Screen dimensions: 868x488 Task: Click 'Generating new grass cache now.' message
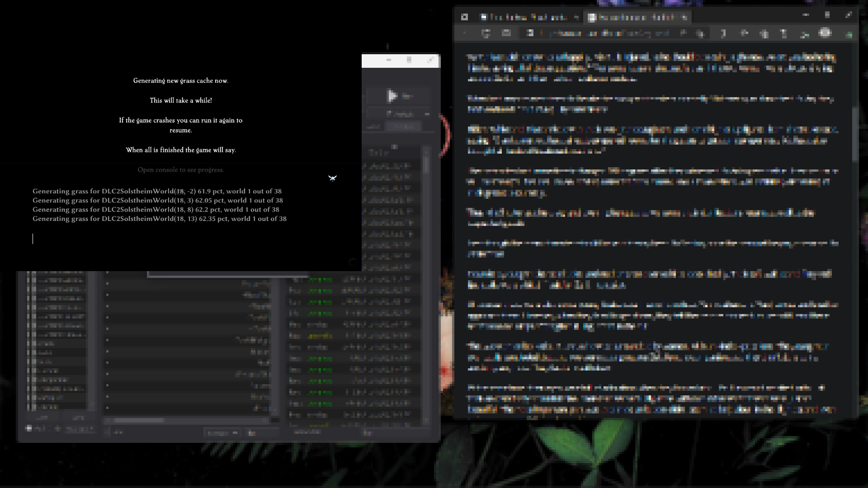[181, 80]
